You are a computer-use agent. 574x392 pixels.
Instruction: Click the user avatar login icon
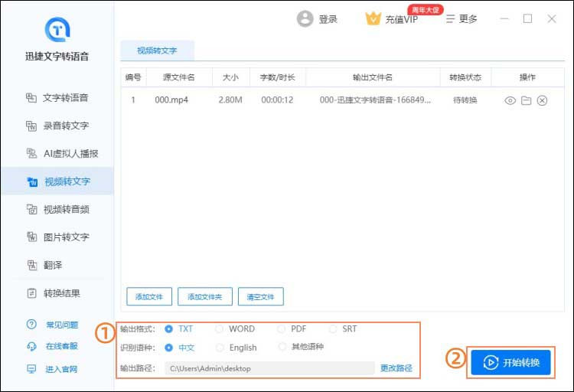[x=305, y=18]
